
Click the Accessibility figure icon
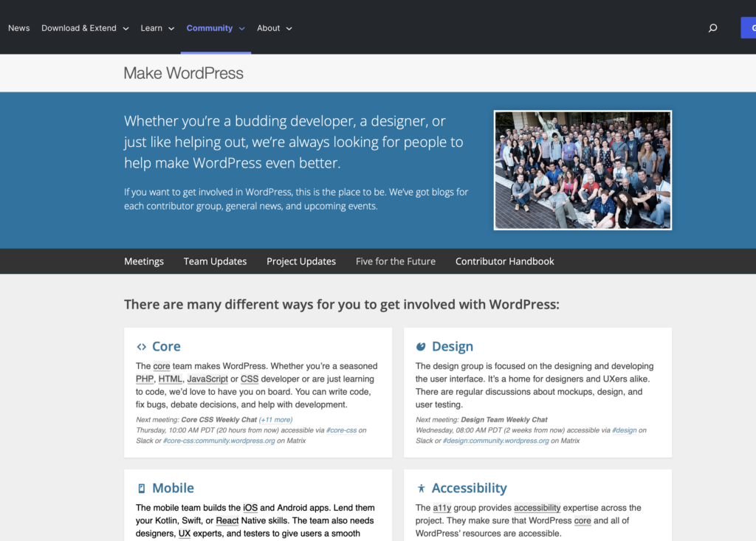click(421, 489)
